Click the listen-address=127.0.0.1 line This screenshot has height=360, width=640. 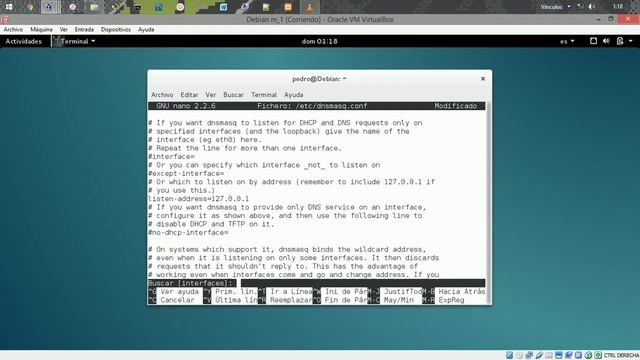(198, 199)
